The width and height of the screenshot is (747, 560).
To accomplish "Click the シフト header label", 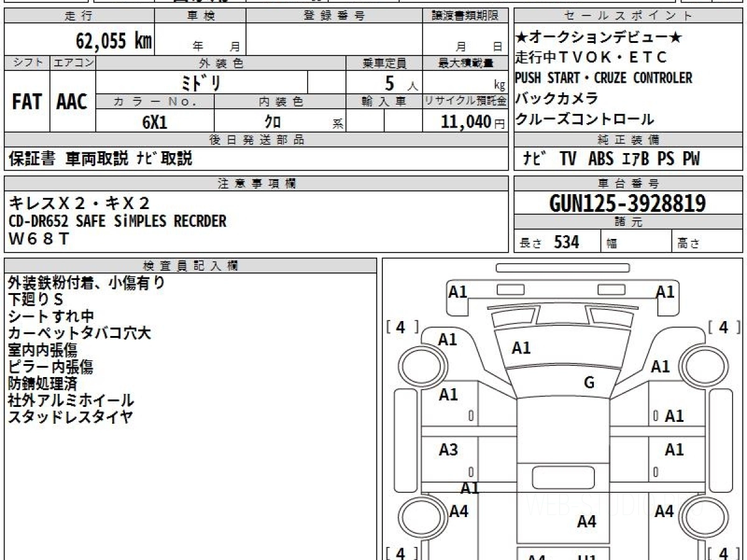I will pos(27,63).
